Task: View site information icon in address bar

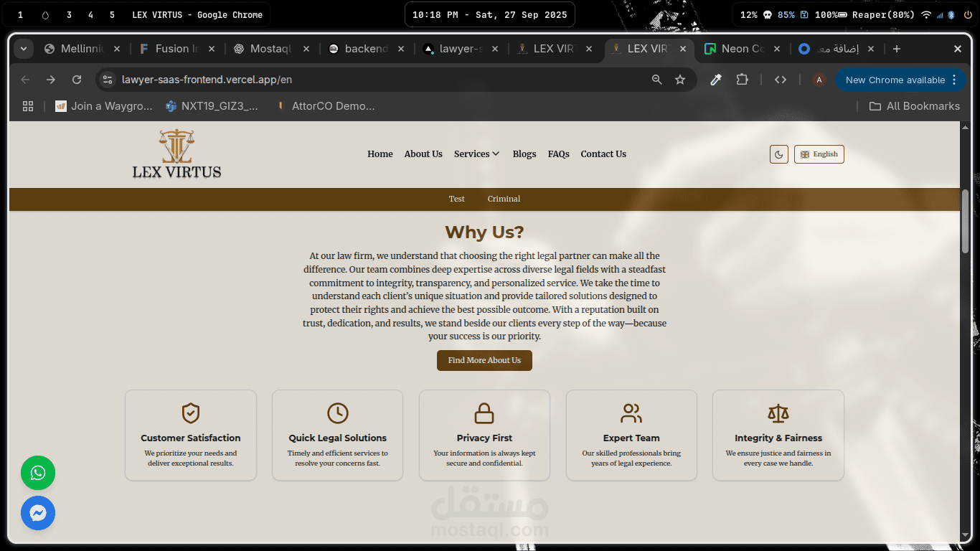Action: 108,80
